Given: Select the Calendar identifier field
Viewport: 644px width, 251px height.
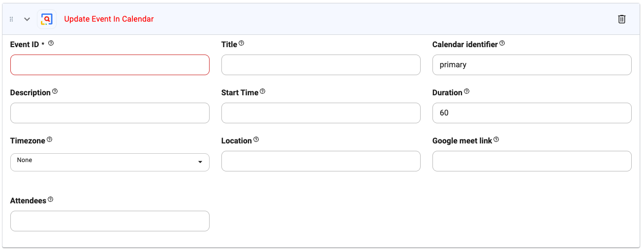Looking at the screenshot, I should [532, 65].
